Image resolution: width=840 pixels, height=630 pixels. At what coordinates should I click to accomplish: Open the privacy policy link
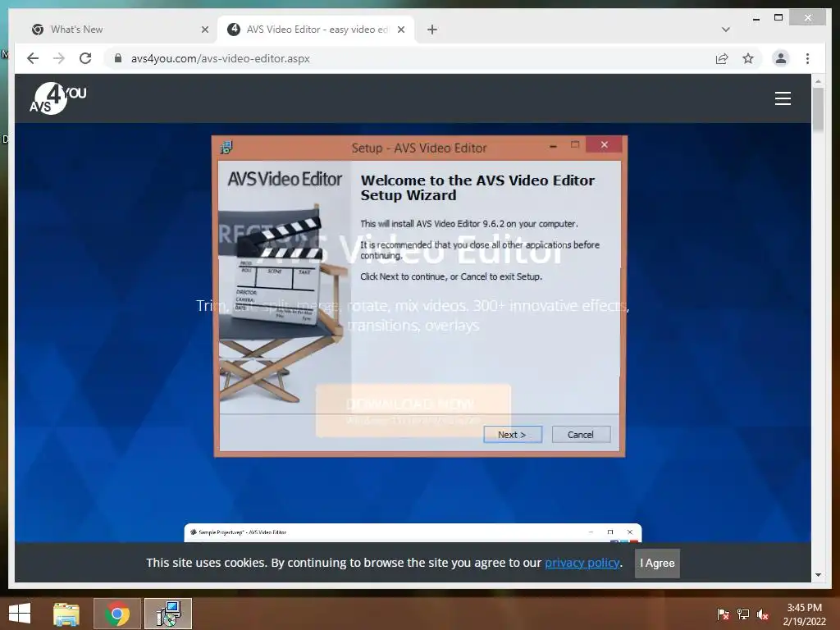coord(582,563)
